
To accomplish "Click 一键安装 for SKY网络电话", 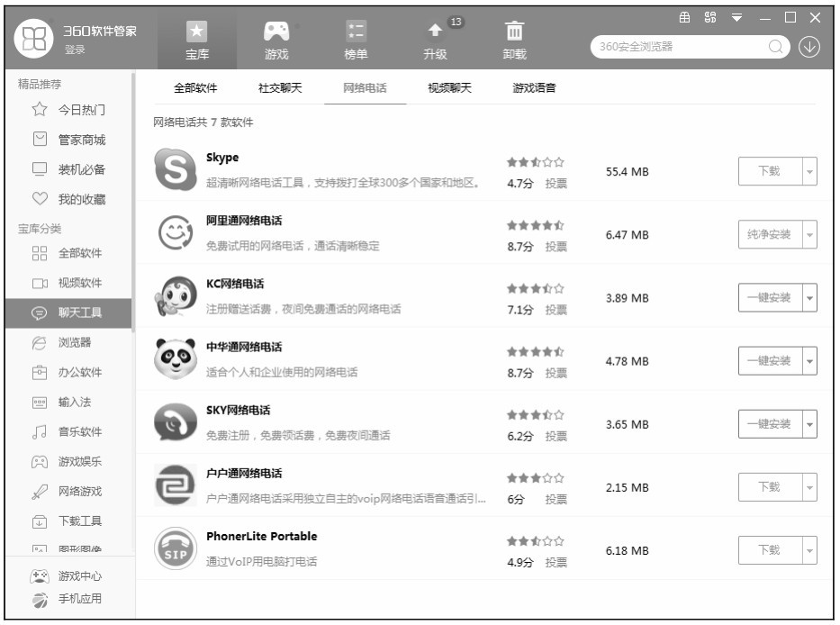I will coord(770,424).
